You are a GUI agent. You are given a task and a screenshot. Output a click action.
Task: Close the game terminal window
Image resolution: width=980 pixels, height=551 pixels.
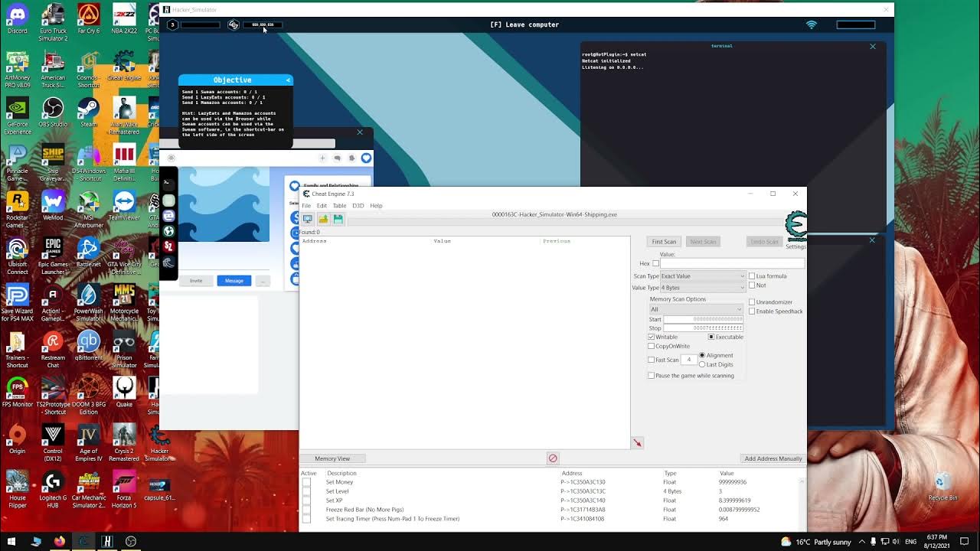(873, 46)
